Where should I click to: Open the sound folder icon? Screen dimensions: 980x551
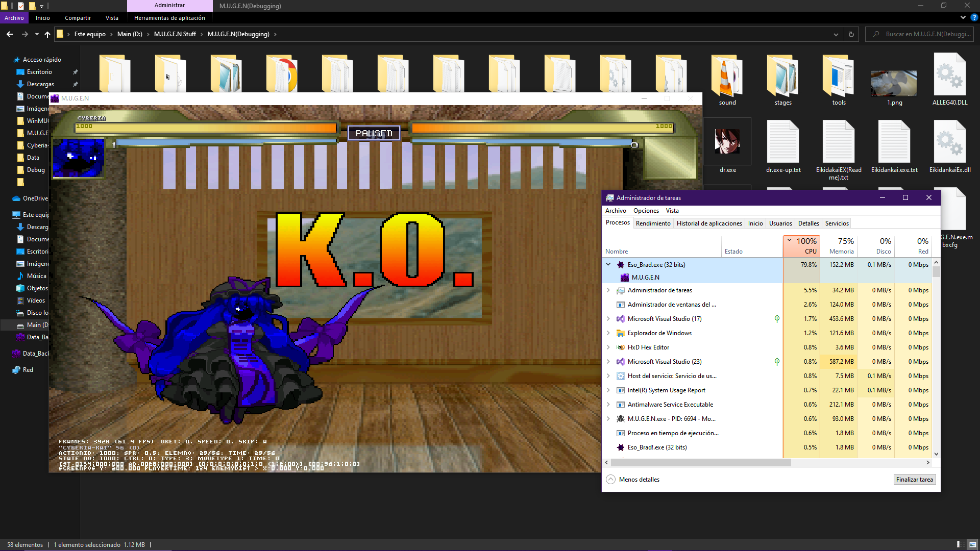727,76
